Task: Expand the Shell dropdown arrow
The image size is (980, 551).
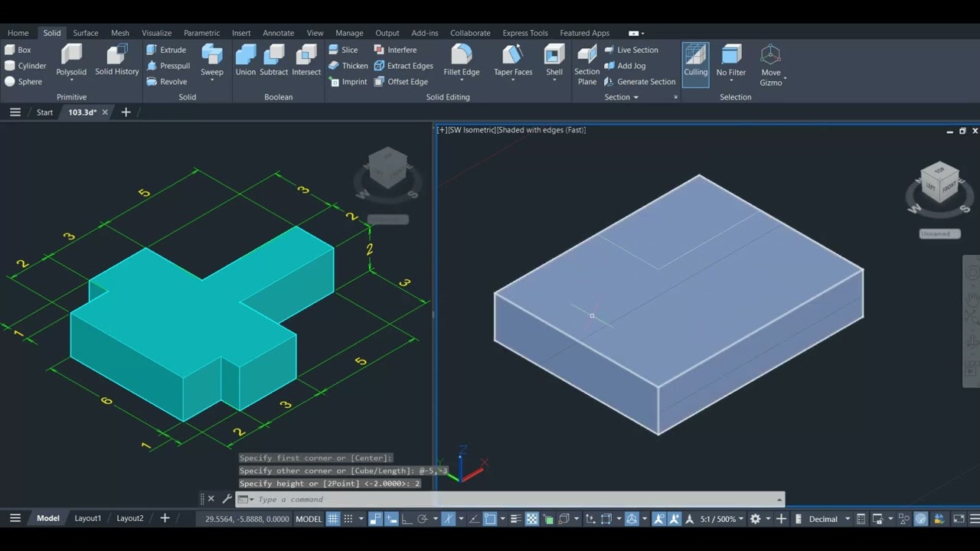Action: (x=554, y=80)
